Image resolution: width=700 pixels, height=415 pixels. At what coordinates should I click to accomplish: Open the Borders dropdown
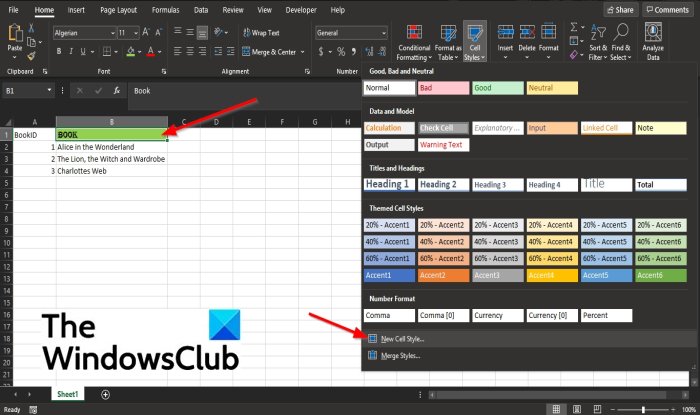115,52
